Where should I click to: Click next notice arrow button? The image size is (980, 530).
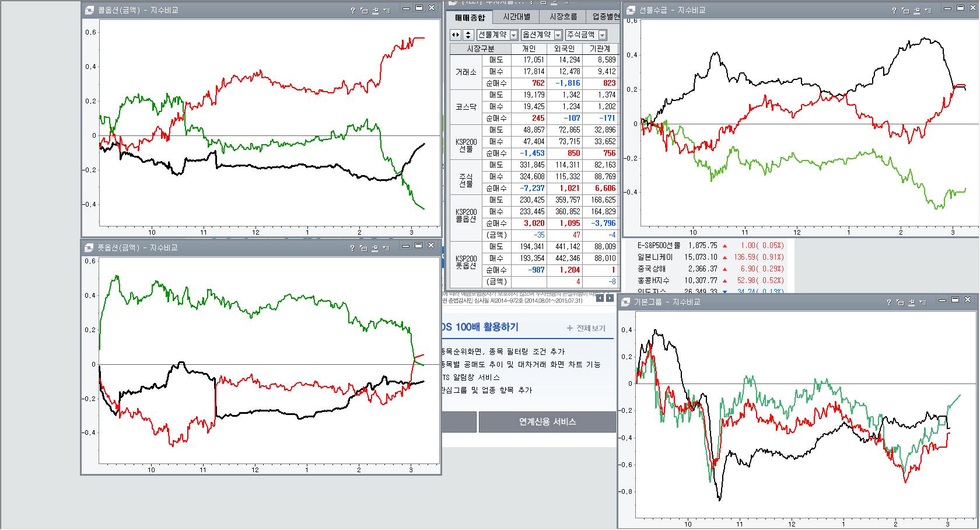point(610,298)
